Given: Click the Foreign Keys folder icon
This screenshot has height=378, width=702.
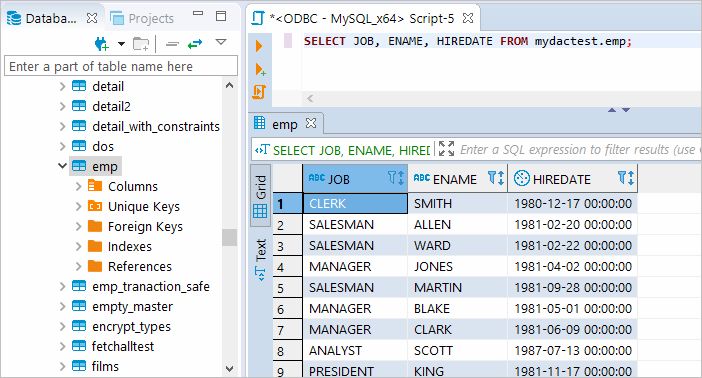Looking at the screenshot, I should 95,226.
